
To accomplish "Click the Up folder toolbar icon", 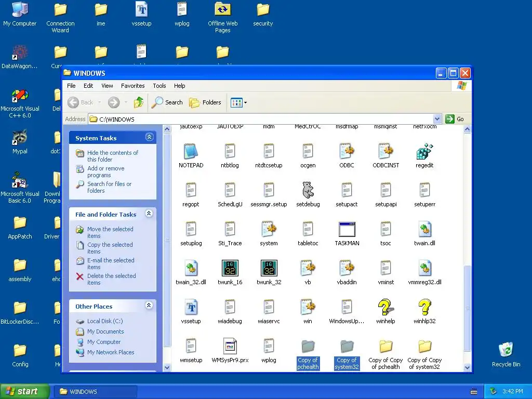I will 138,102.
